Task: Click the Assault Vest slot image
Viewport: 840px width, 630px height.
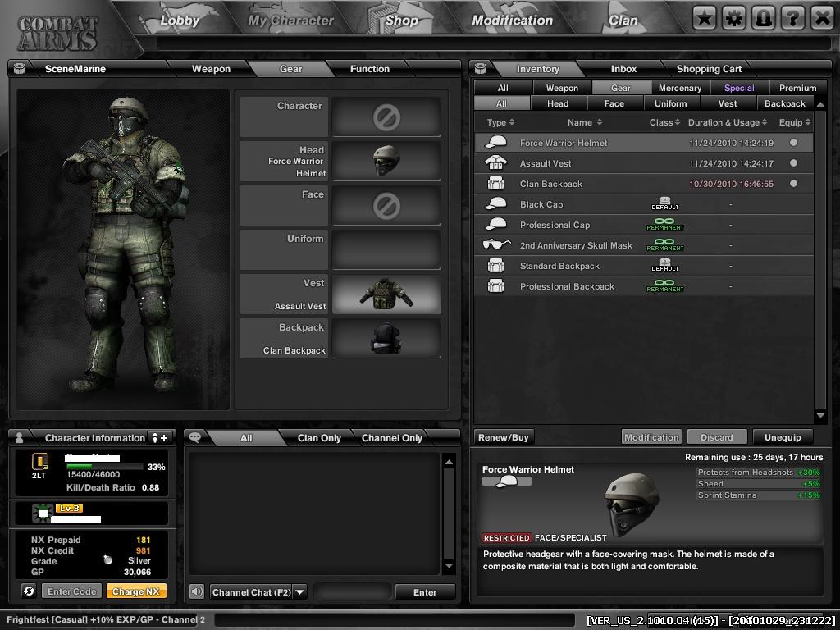Action: click(386, 294)
